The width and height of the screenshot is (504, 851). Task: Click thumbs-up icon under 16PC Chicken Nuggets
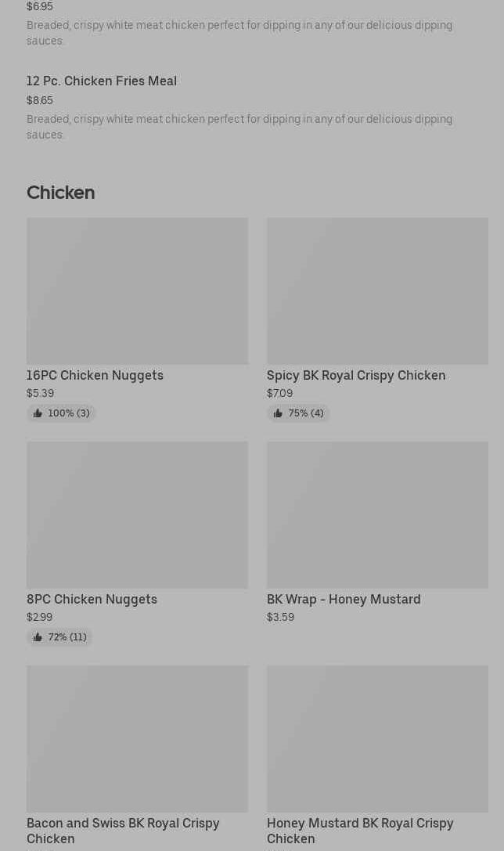[38, 413]
